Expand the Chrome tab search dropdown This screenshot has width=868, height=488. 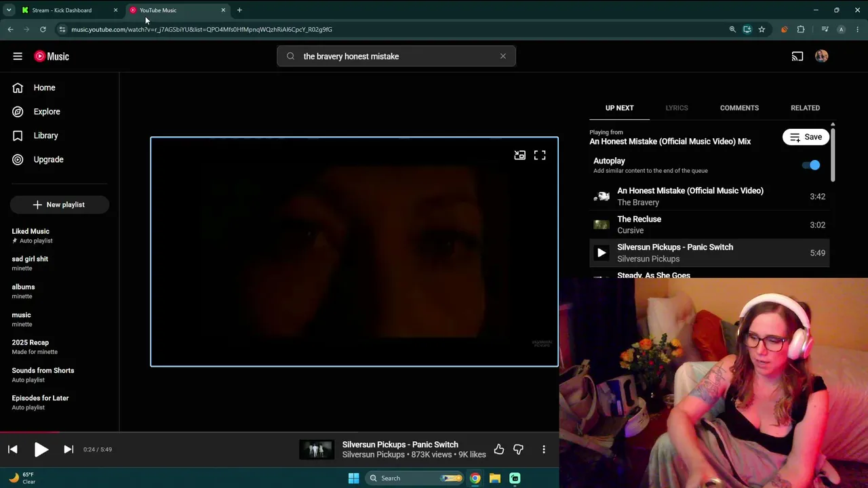9,10
